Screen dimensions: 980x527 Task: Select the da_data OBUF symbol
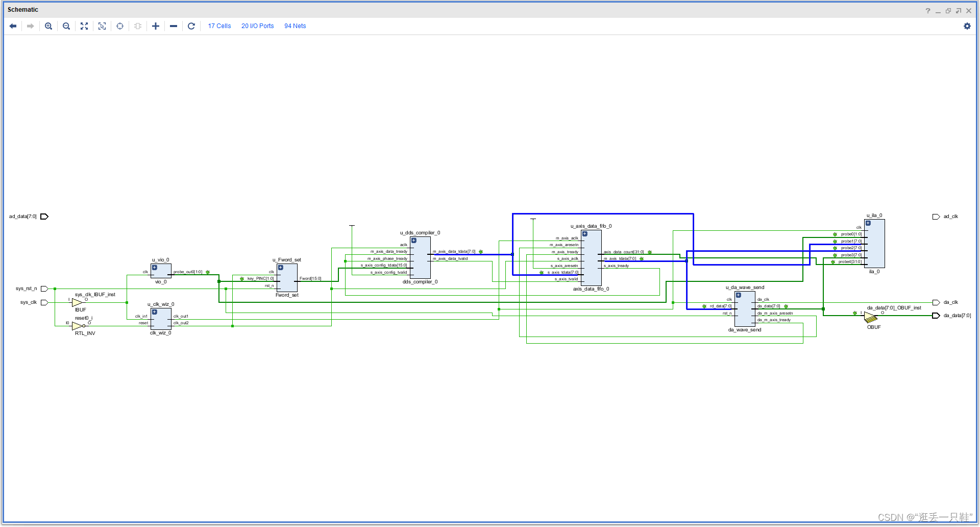pyautogui.click(x=871, y=318)
